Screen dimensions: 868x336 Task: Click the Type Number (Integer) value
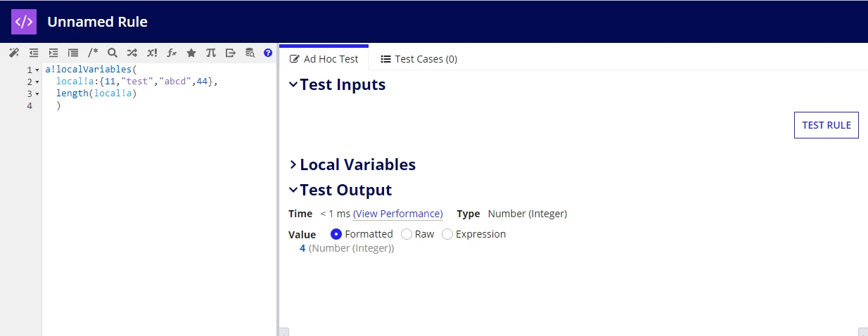pyautogui.click(x=528, y=214)
